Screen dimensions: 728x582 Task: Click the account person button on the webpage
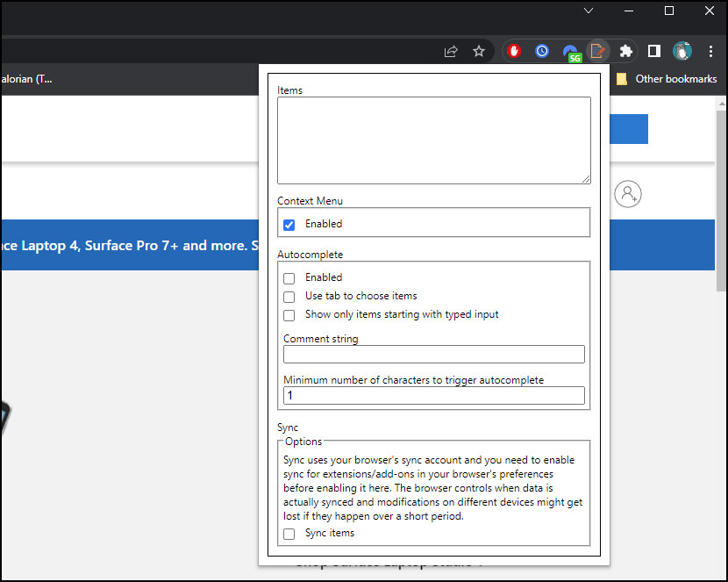point(627,194)
